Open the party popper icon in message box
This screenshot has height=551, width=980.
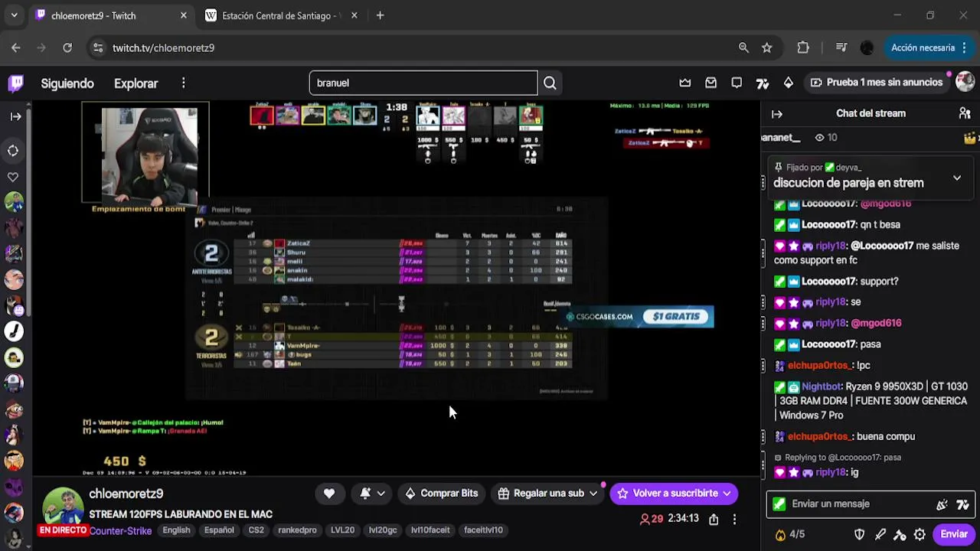click(x=942, y=504)
